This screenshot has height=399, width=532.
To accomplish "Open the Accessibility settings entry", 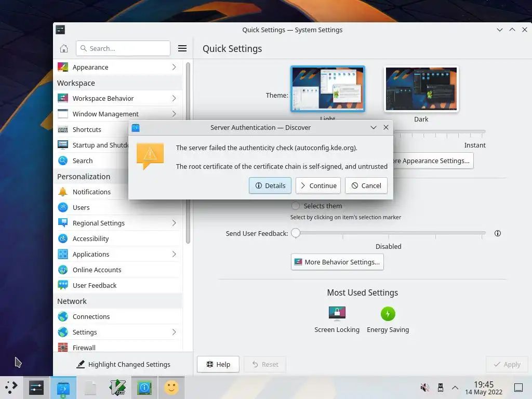I will click(x=118, y=238).
